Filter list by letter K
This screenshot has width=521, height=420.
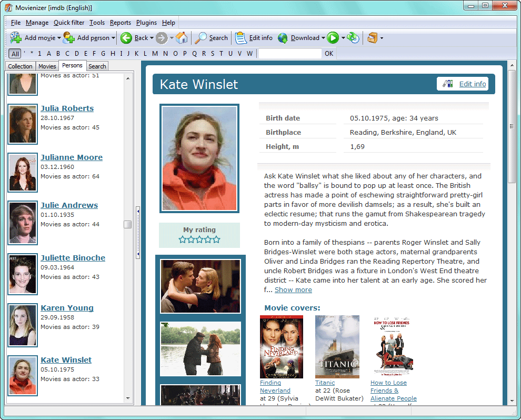pos(136,53)
